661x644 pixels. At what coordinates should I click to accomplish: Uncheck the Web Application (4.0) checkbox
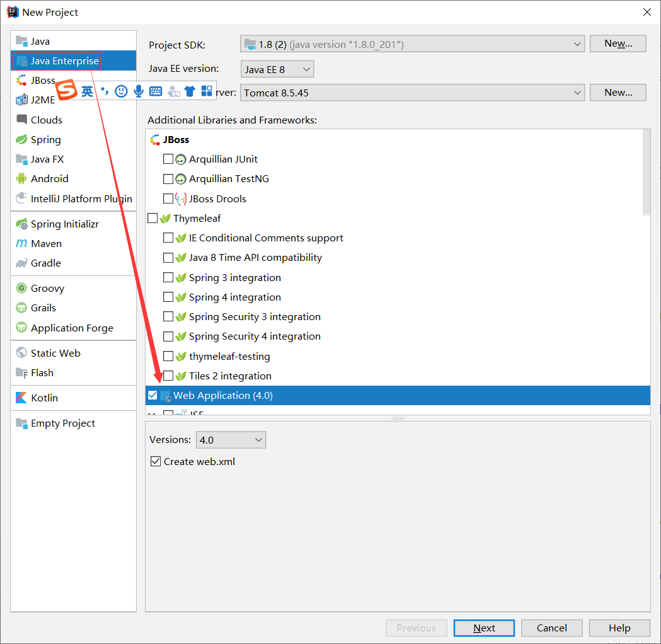(x=152, y=395)
